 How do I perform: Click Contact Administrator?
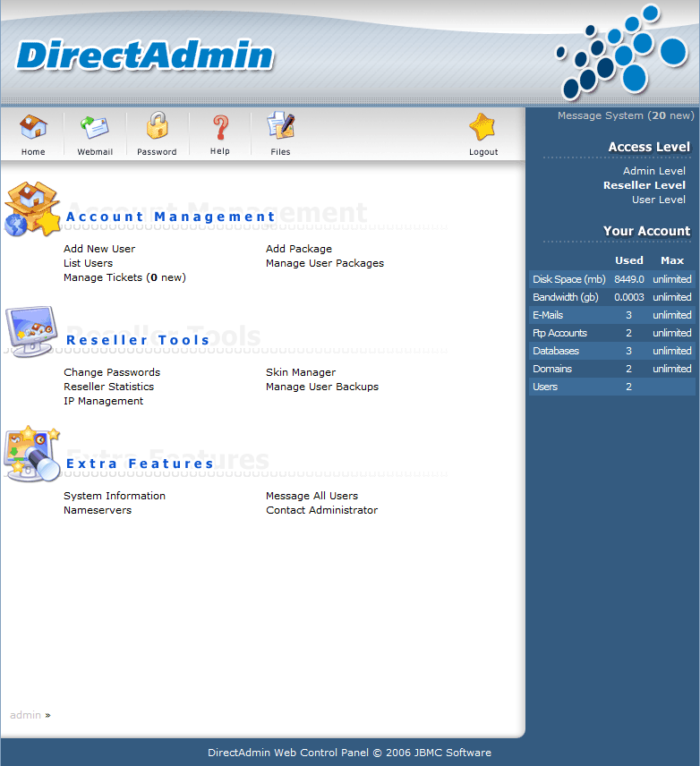(x=321, y=510)
